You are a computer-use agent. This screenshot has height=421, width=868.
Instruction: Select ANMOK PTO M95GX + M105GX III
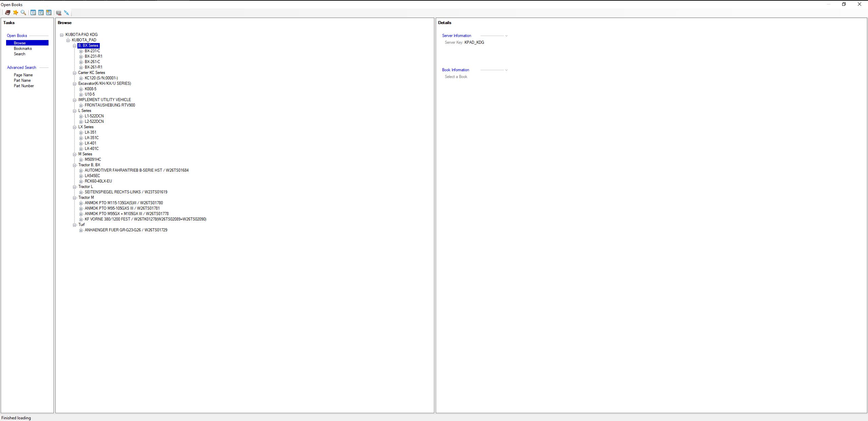[127, 214]
